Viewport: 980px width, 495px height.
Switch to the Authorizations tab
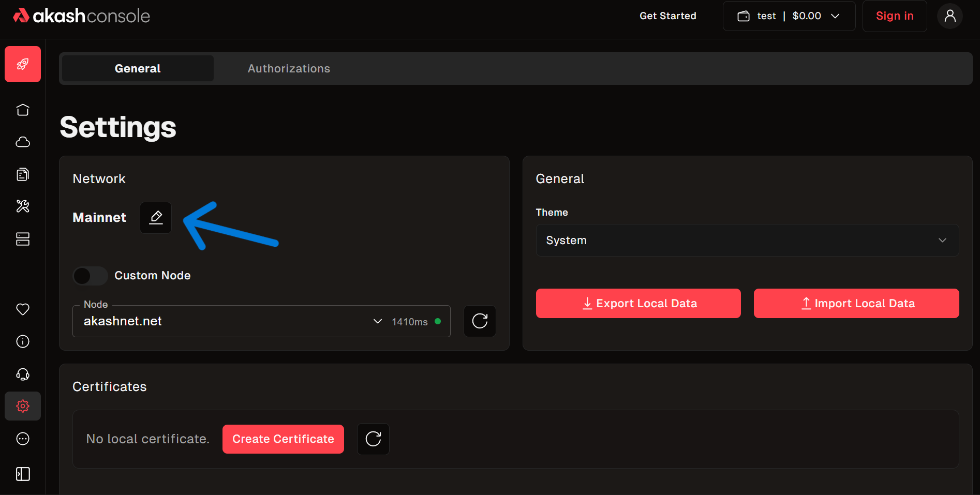[289, 68]
